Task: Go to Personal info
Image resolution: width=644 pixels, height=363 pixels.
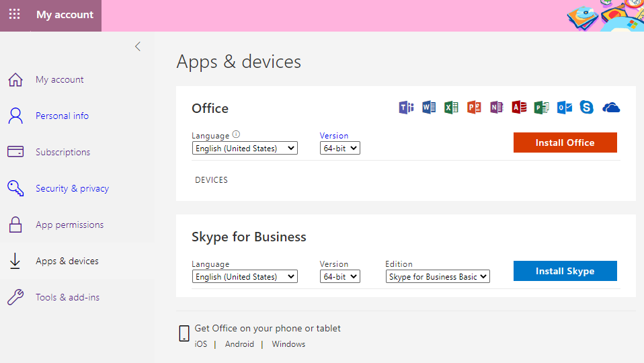Action: pyautogui.click(x=62, y=116)
